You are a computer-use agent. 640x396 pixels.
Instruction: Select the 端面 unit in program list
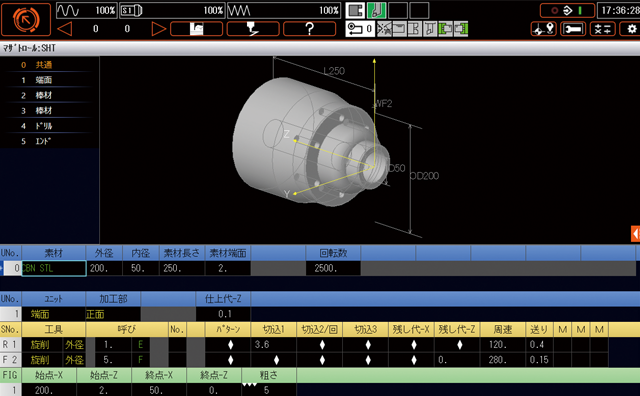43,80
